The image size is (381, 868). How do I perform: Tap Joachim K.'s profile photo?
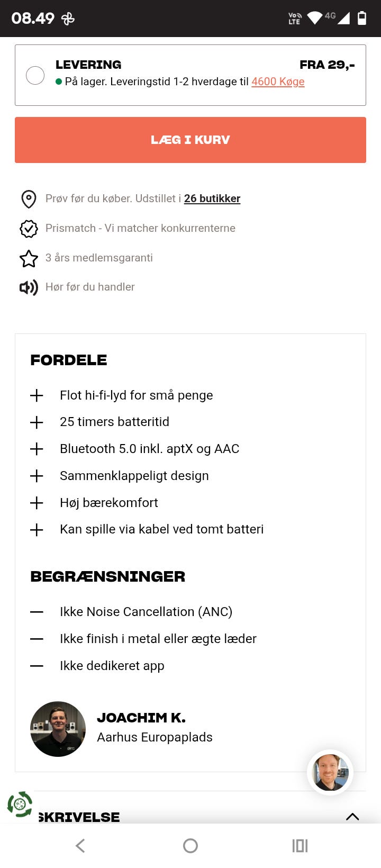58,729
